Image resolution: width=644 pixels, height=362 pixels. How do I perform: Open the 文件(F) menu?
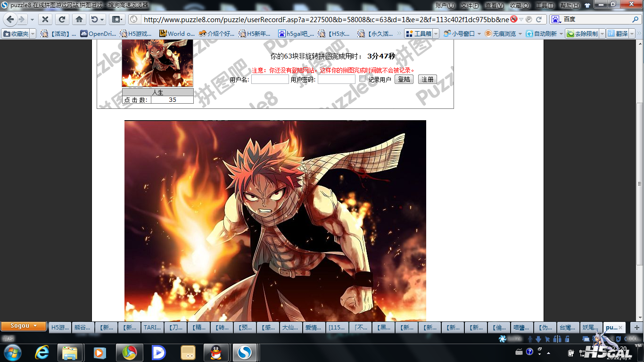[x=470, y=5]
